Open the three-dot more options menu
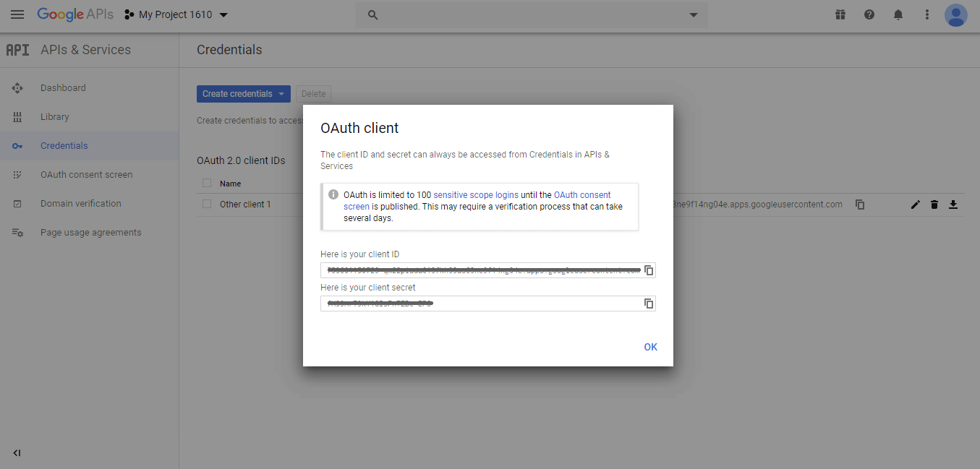The width and height of the screenshot is (980, 469). click(x=927, y=14)
